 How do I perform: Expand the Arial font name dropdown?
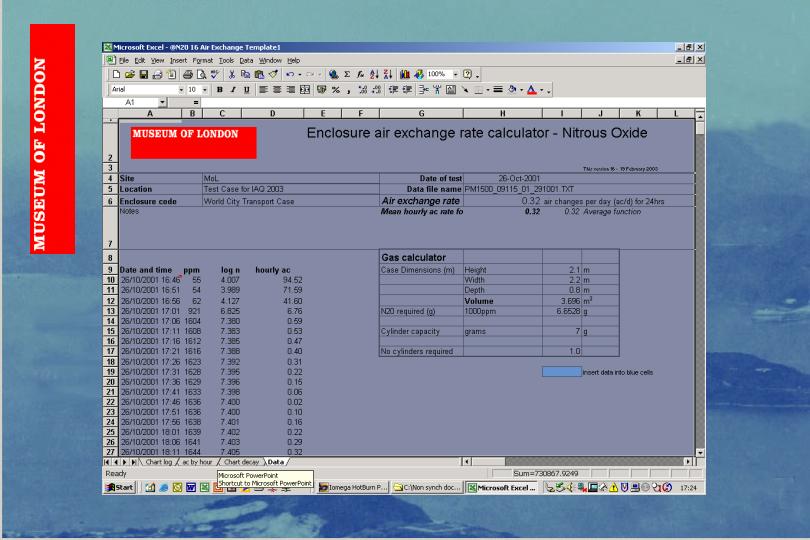click(181, 90)
